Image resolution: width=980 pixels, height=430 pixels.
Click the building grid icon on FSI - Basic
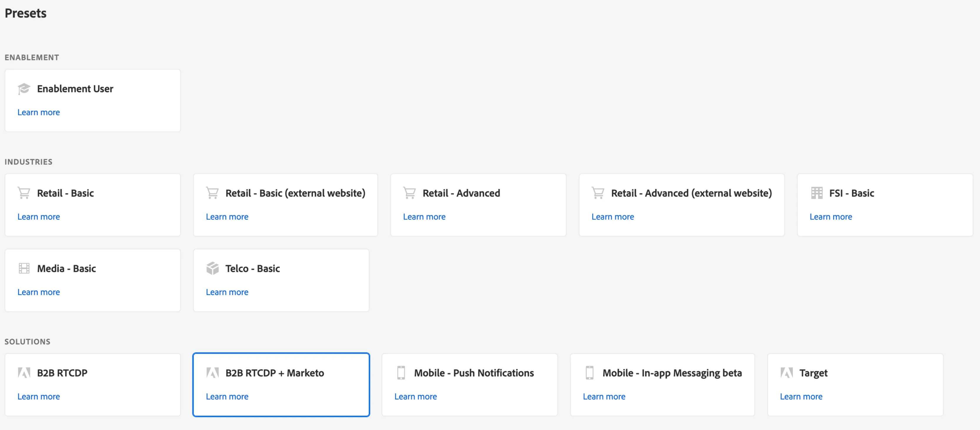coord(816,193)
